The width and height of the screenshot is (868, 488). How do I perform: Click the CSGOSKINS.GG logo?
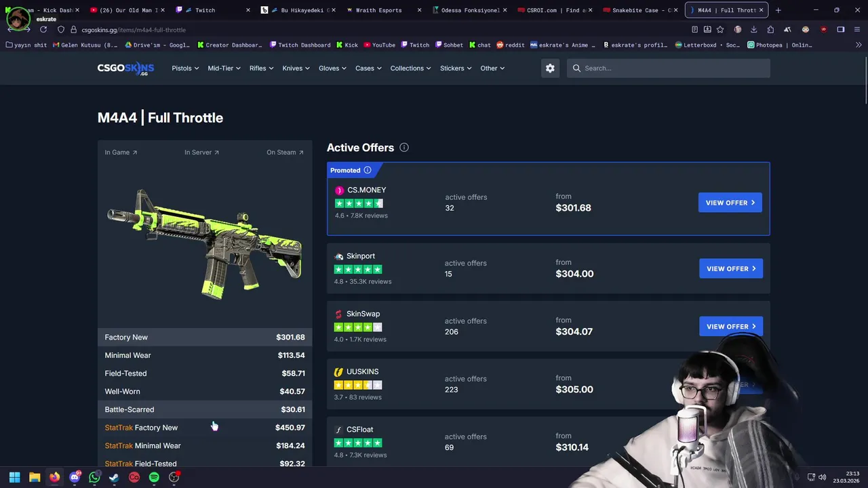[125, 68]
